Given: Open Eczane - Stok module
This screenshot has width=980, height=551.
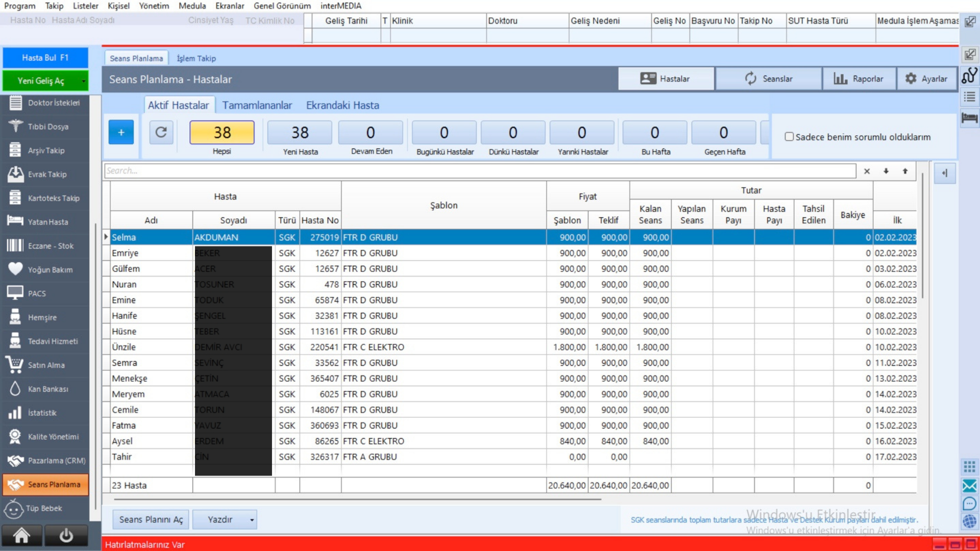Looking at the screenshot, I should click(50, 246).
